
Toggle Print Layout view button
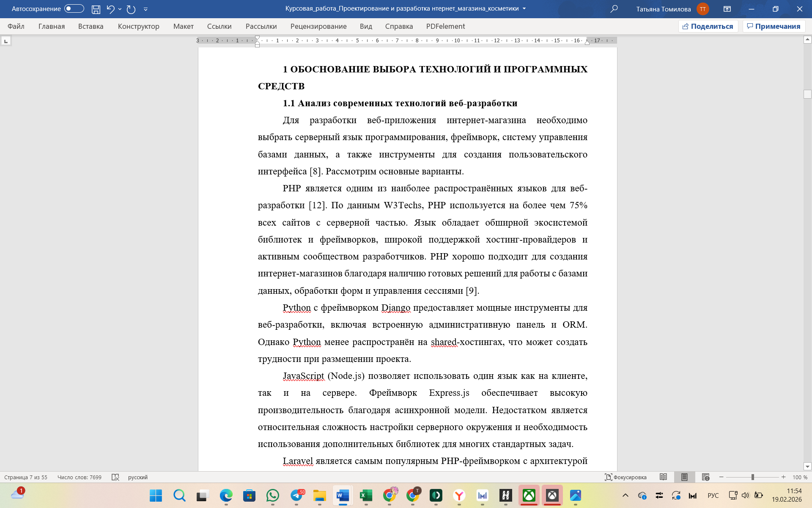[684, 477]
